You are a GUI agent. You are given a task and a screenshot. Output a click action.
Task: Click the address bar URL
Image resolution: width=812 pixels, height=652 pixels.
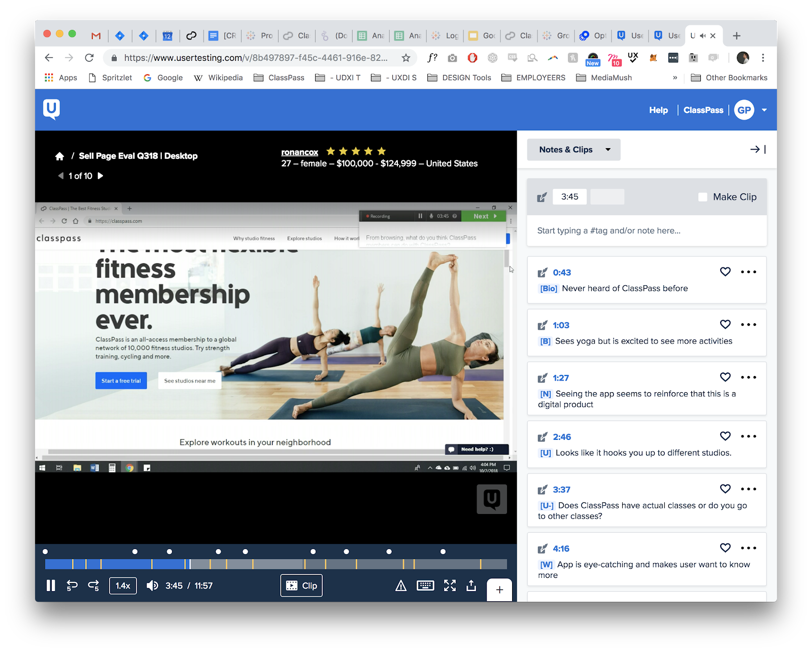point(256,58)
